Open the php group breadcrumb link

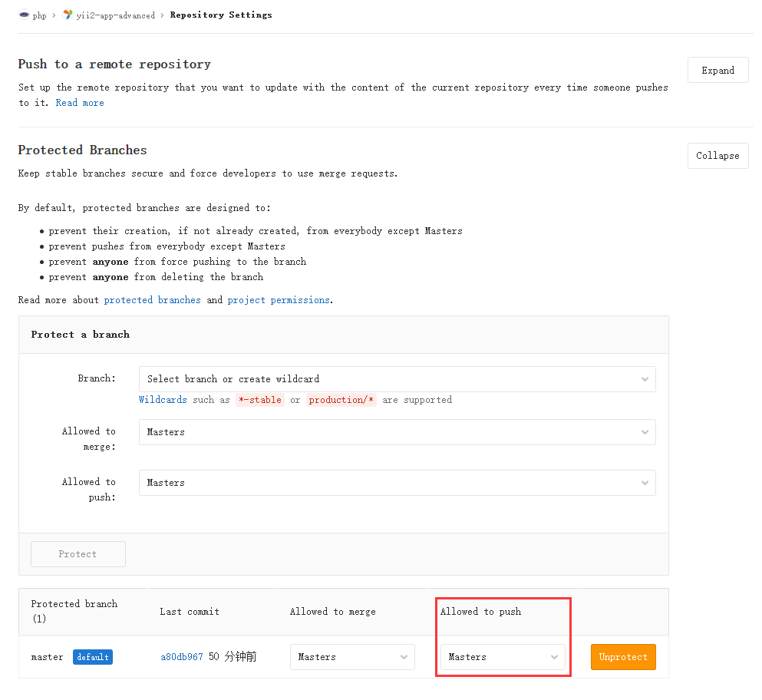click(39, 15)
